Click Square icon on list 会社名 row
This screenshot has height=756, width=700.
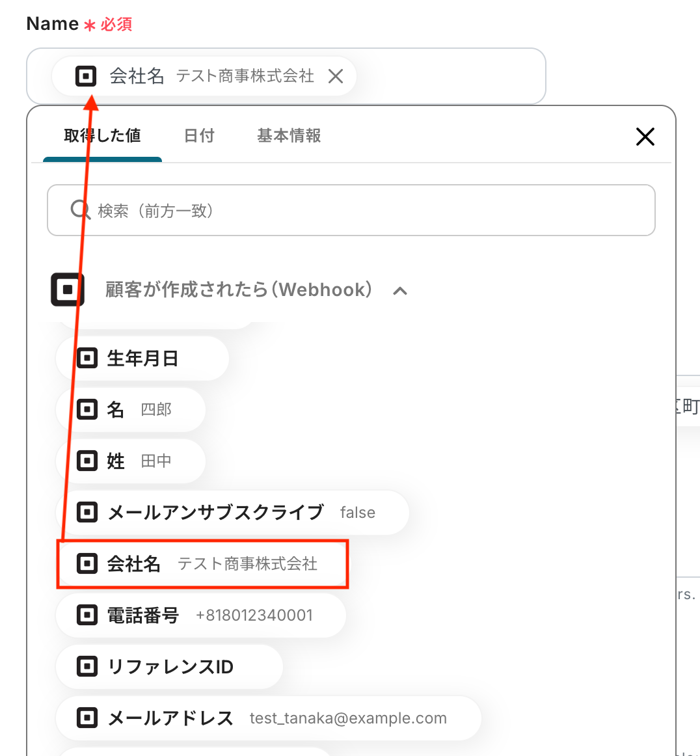(x=87, y=563)
